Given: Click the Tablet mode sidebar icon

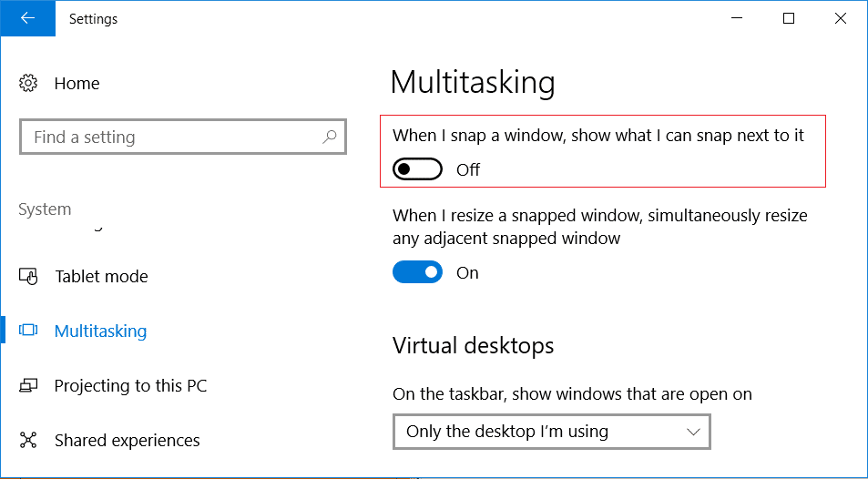Looking at the screenshot, I should pyautogui.click(x=27, y=276).
